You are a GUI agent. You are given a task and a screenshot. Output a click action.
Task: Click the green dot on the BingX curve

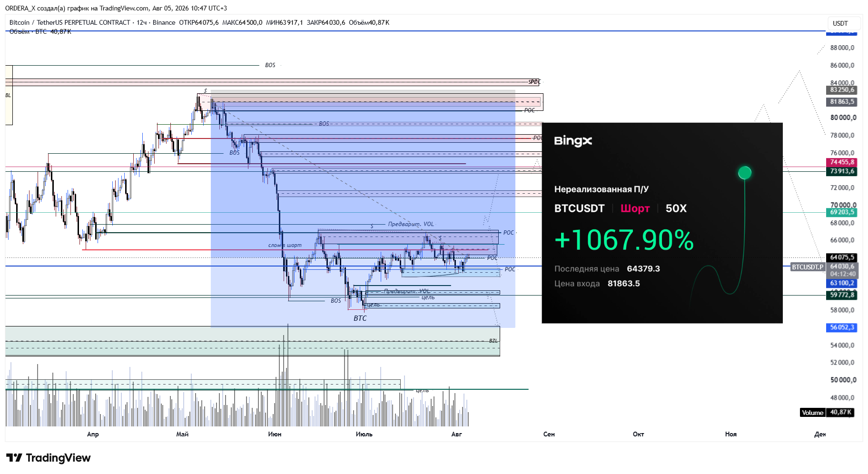[745, 173]
